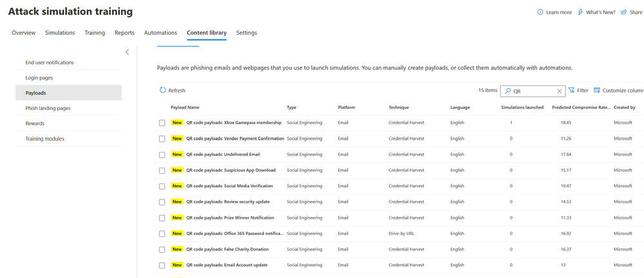This screenshot has width=644, height=278.
Task: Open QR code payloads: Undelivered Email
Action: tap(223, 154)
